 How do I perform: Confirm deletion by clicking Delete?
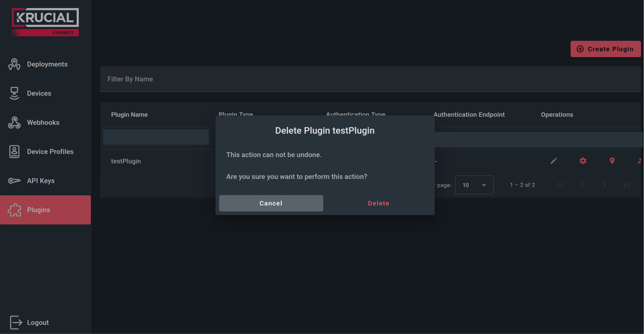click(x=378, y=203)
